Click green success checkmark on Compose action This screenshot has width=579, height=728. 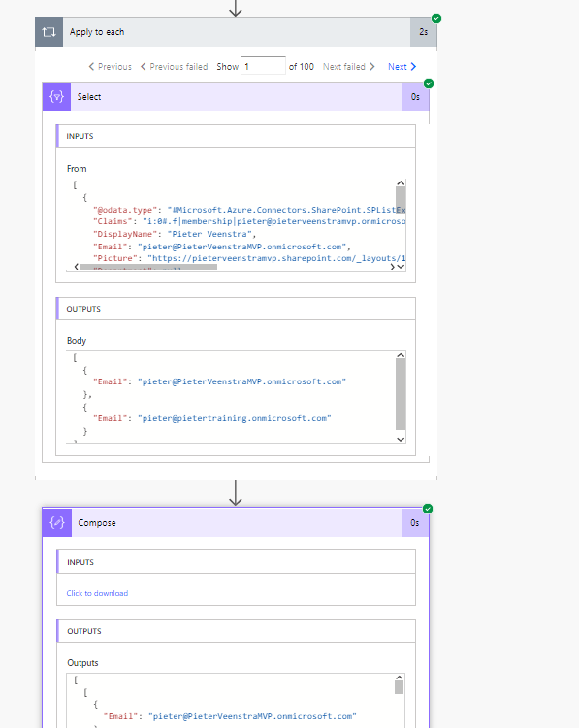(x=428, y=509)
